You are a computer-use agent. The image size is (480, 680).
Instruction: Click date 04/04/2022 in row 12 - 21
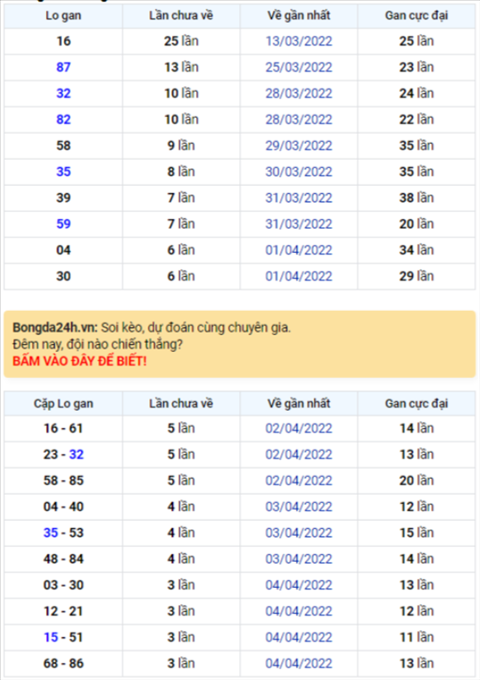[x=299, y=611]
